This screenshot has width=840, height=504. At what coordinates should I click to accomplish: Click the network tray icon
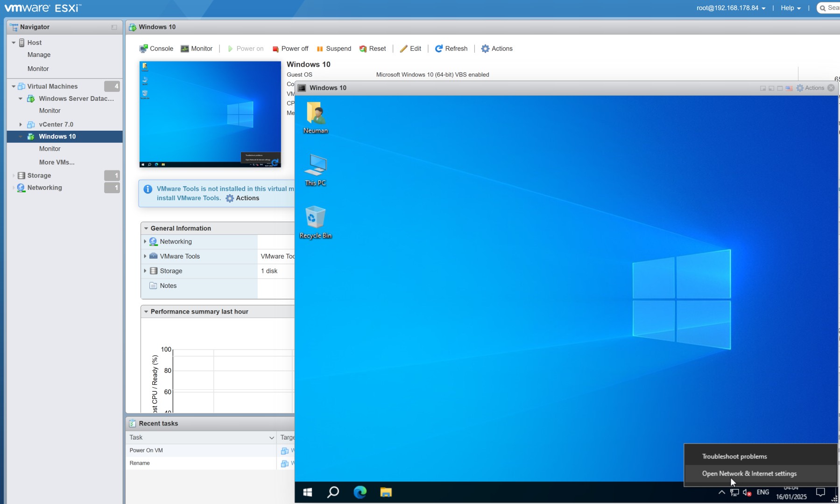coord(734,492)
